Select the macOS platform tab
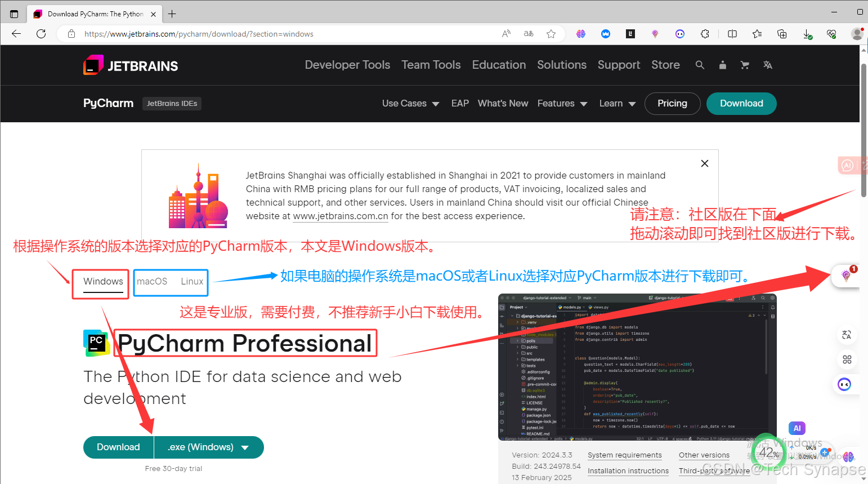The width and height of the screenshot is (868, 484). (x=152, y=281)
